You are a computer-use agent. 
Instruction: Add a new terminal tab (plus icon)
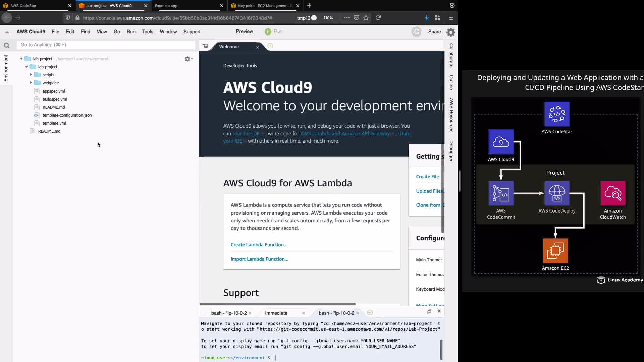[x=370, y=313]
